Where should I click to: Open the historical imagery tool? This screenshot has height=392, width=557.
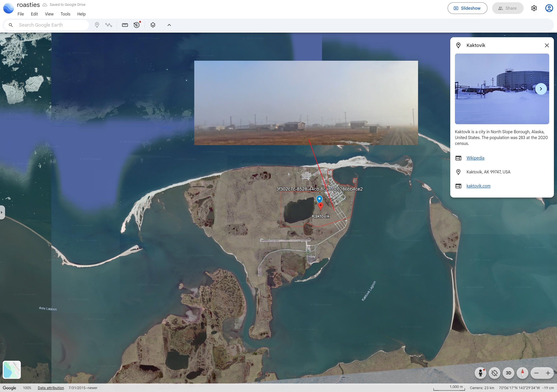(137, 25)
